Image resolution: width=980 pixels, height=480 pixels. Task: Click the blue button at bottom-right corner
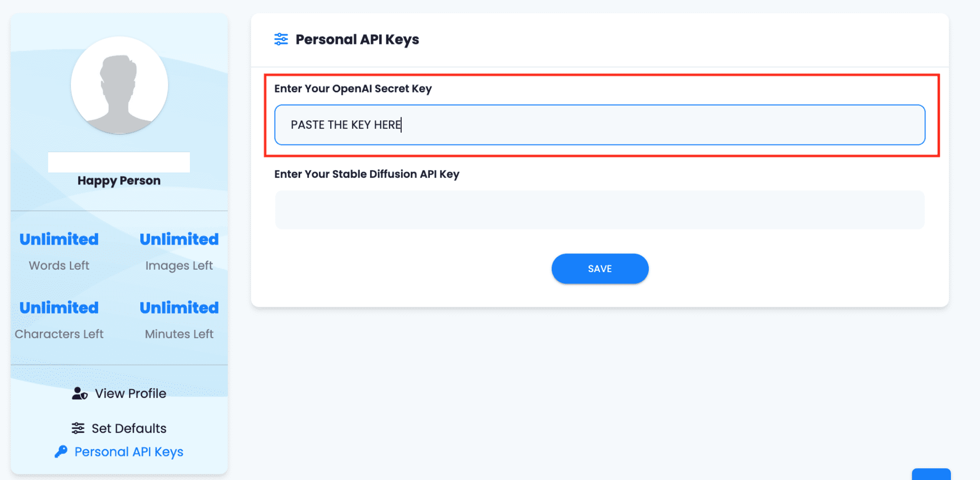click(931, 474)
